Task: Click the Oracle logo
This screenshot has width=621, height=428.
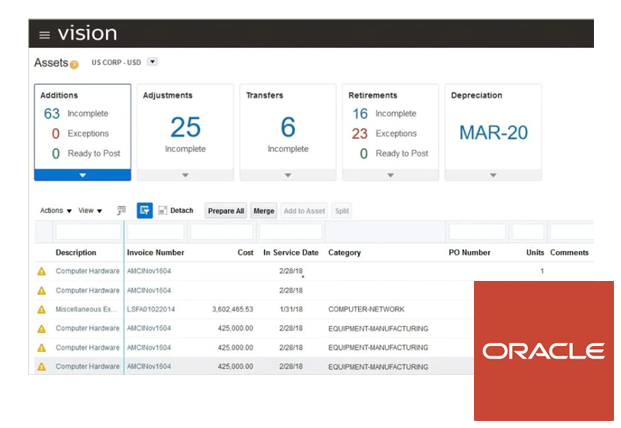Action: click(x=543, y=351)
